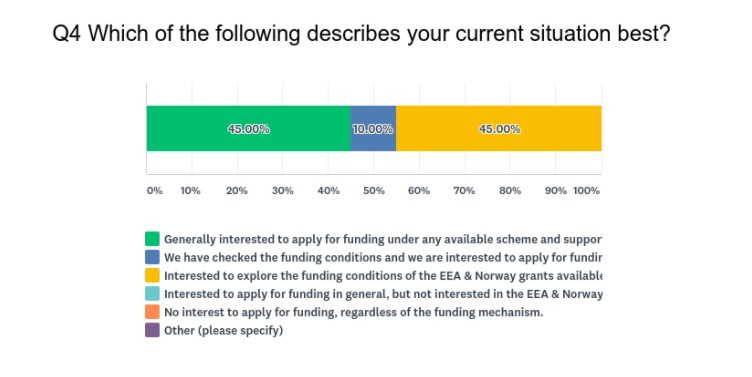
Task: Click the 'No interest to apply for funding' label
Action: [353, 312]
